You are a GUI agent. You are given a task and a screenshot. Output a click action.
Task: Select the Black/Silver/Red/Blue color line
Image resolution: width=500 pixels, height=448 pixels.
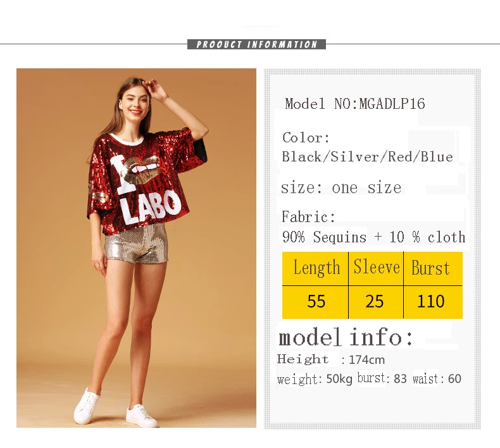pyautogui.click(x=367, y=157)
